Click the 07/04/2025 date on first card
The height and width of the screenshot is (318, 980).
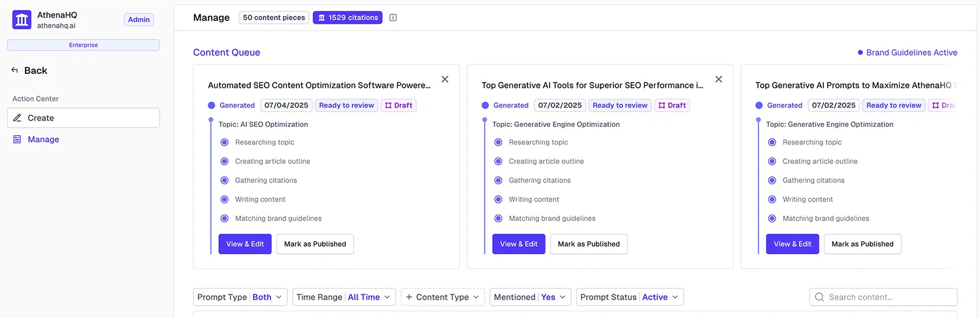(286, 105)
